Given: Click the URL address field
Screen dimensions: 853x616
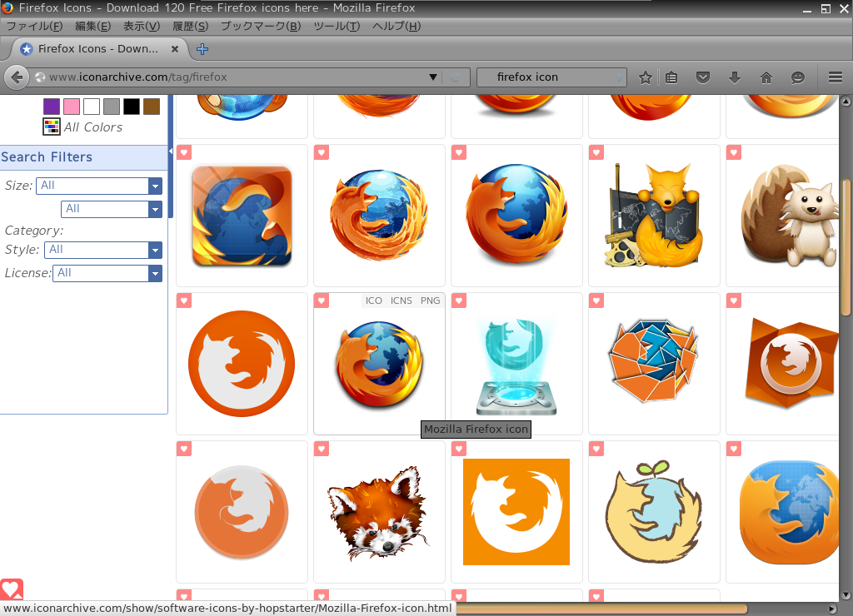Looking at the screenshot, I should [x=237, y=77].
